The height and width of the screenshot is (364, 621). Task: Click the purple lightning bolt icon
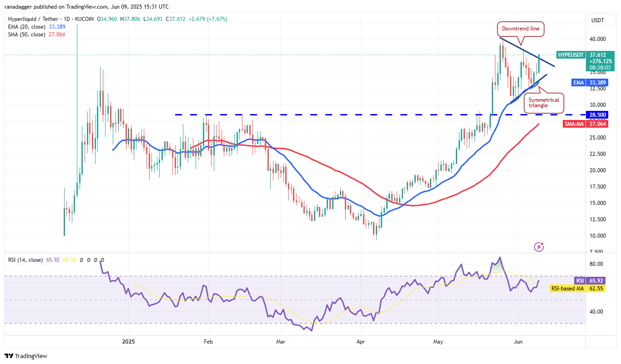click(x=539, y=247)
